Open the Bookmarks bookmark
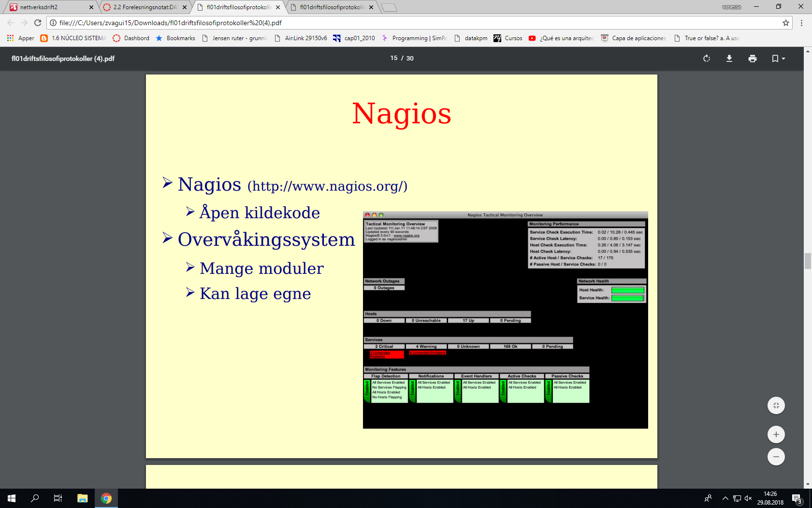The height and width of the screenshot is (508, 812). click(x=175, y=38)
